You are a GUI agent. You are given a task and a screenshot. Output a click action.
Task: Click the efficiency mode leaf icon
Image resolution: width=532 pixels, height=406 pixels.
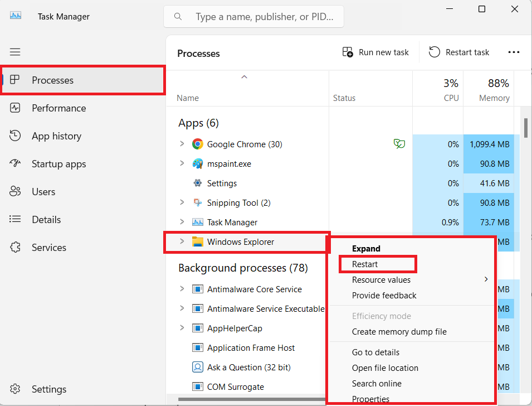pos(399,143)
